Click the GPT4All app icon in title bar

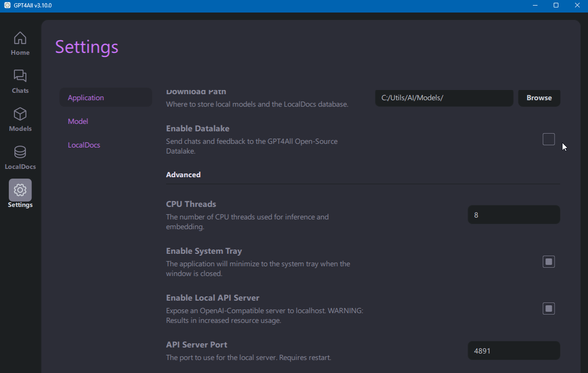7,6
